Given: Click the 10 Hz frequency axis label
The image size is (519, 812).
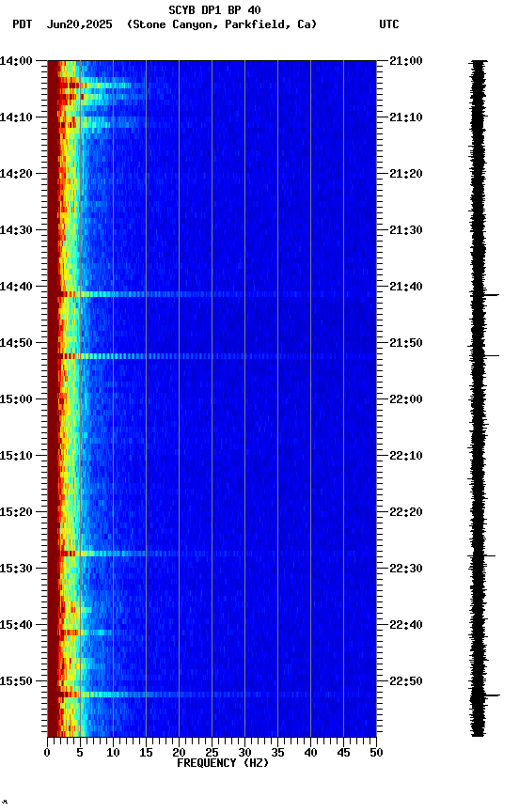Looking at the screenshot, I should (113, 754).
